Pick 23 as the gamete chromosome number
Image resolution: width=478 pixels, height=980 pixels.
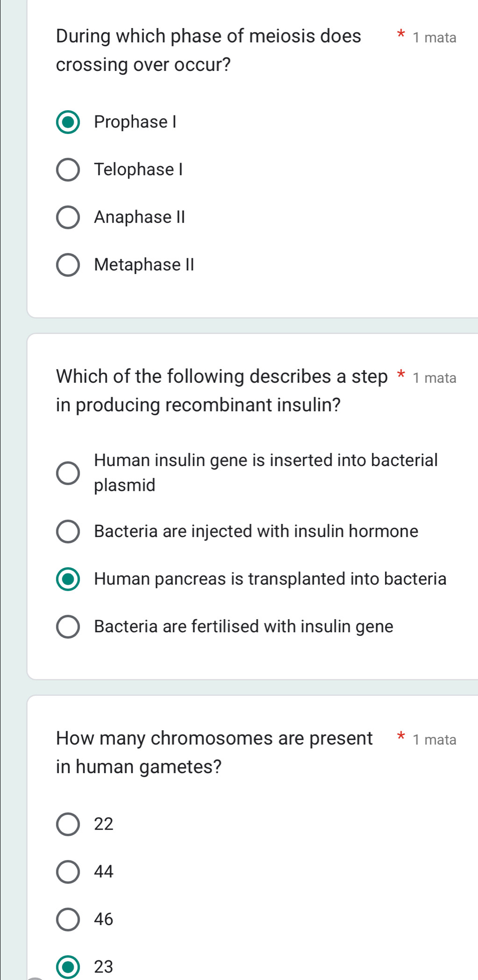68,966
